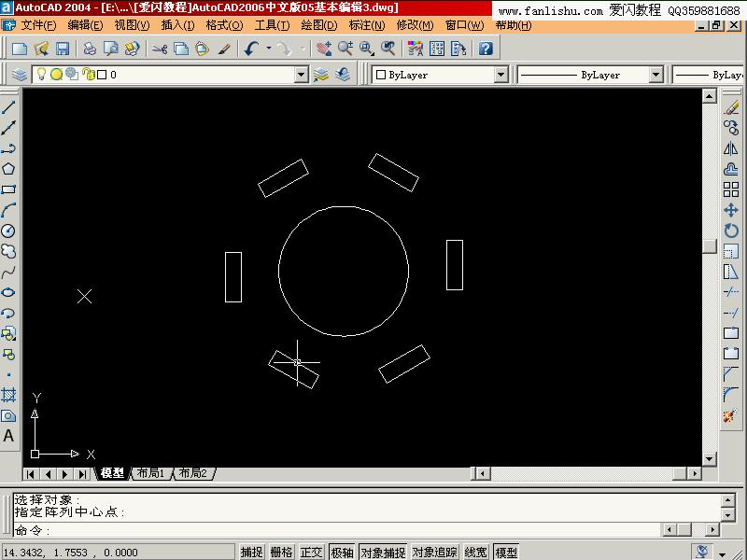
Task: Activate the Pan realtime hand tool
Action: [x=324, y=49]
